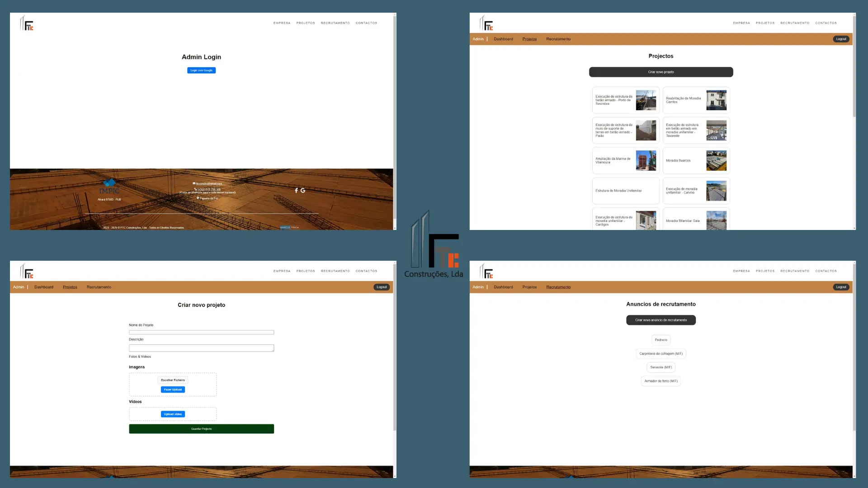Open the EMPRESA menu item in the navbar
This screenshot has width=868, height=488.
(281, 23)
